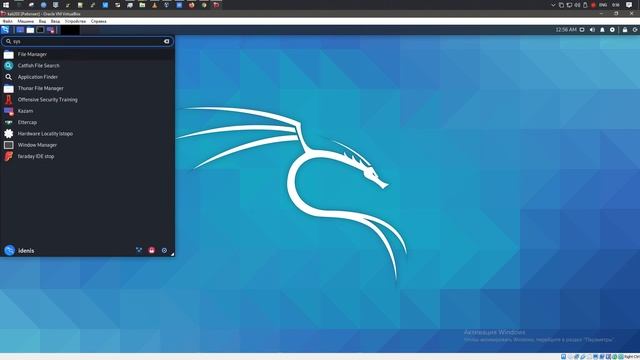The width and height of the screenshot is (640, 360).
Task: Launch Kazam screen recorder
Action: 87,111
